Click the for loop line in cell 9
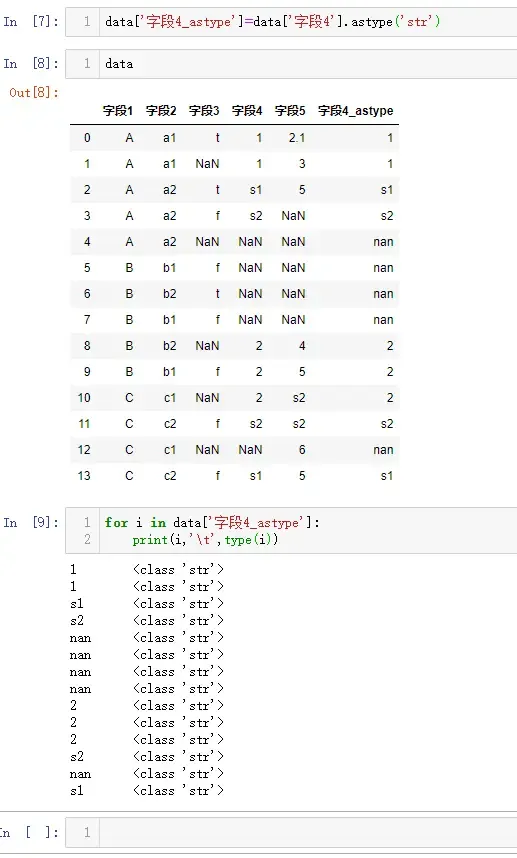The height and width of the screenshot is (858, 517). pyautogui.click(x=212, y=523)
